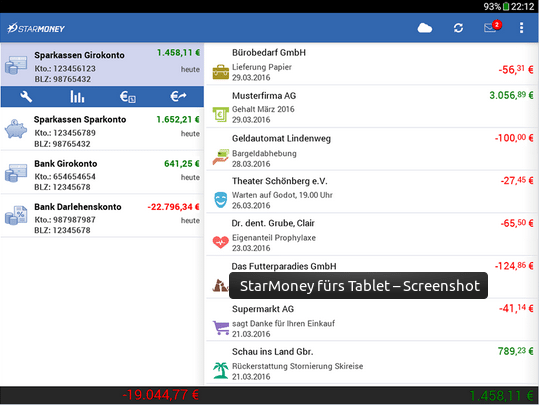Click the 641,25 € balance

pyautogui.click(x=182, y=163)
